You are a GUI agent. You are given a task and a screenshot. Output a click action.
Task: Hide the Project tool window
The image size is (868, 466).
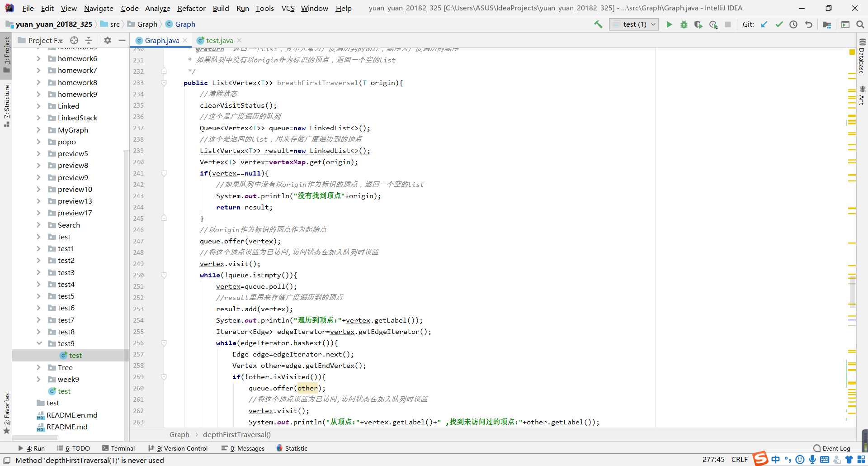tap(122, 40)
